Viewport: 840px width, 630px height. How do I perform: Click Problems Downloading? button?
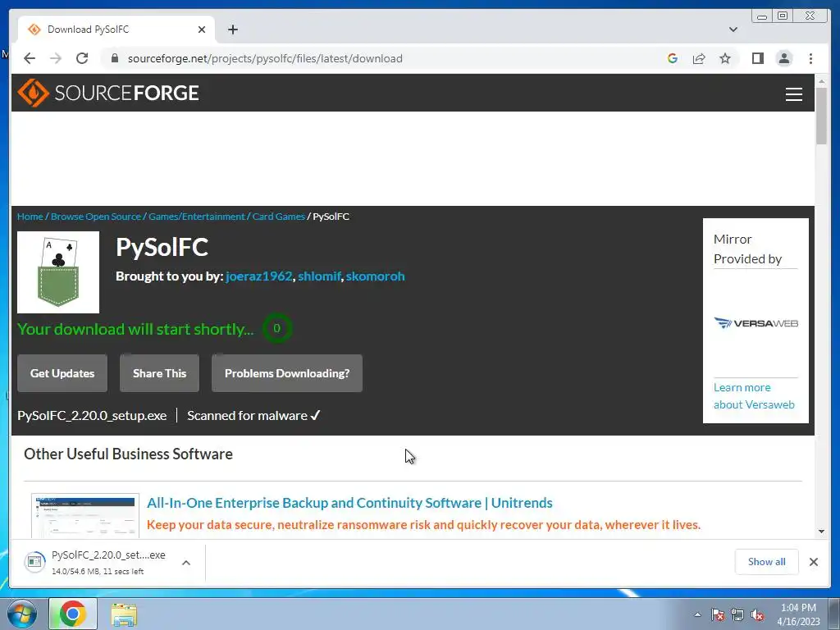pos(286,373)
